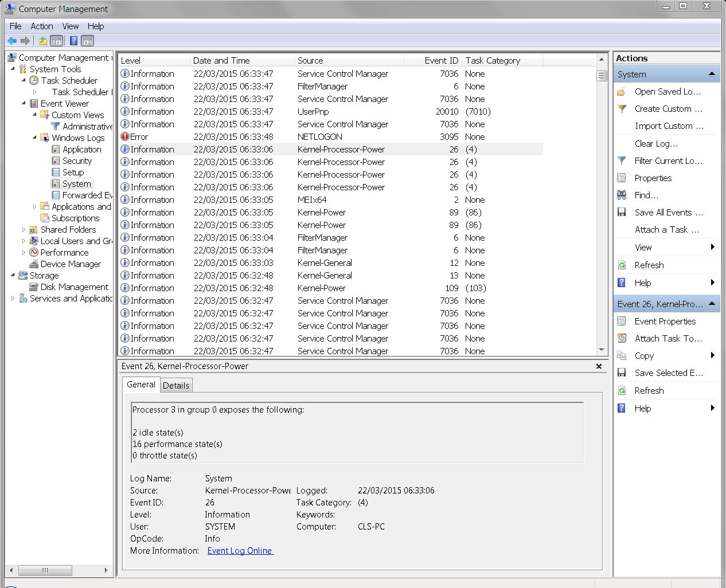Expand Applications and Services Logs node

34,207
